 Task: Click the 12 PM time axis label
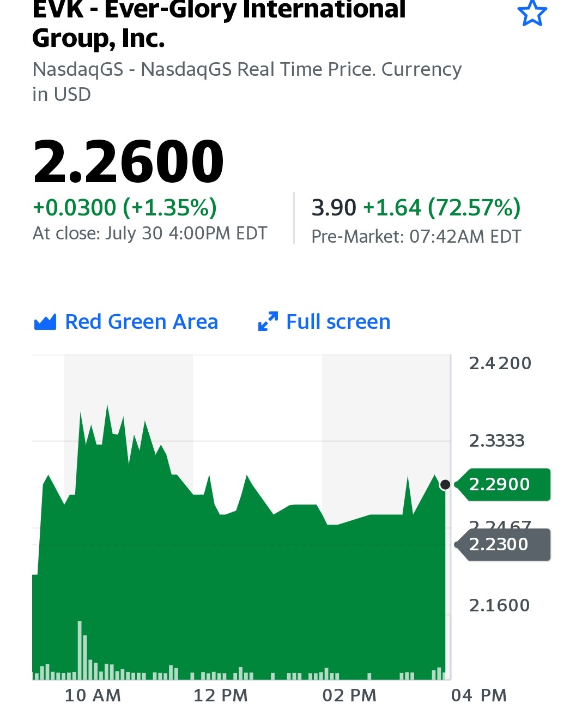point(221,695)
